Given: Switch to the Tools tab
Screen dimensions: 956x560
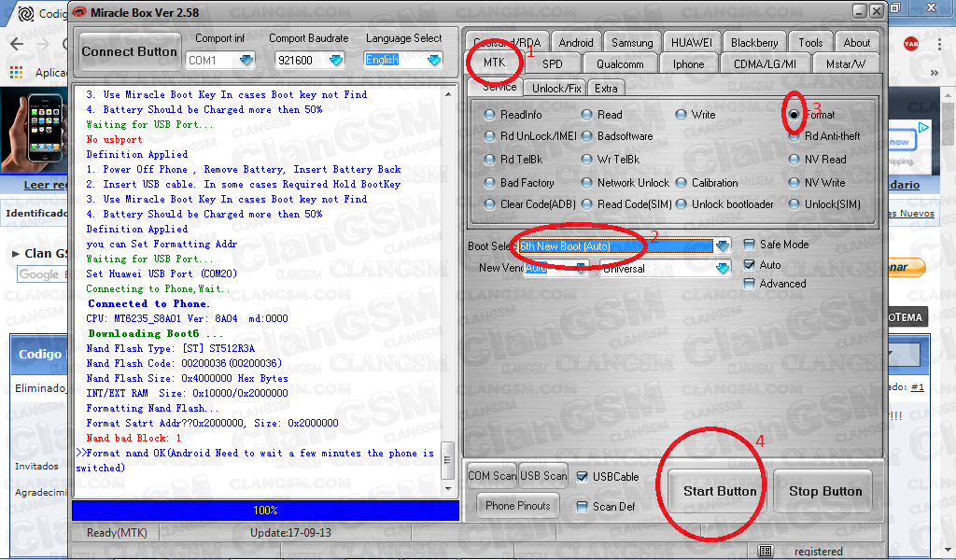Looking at the screenshot, I should 810,43.
